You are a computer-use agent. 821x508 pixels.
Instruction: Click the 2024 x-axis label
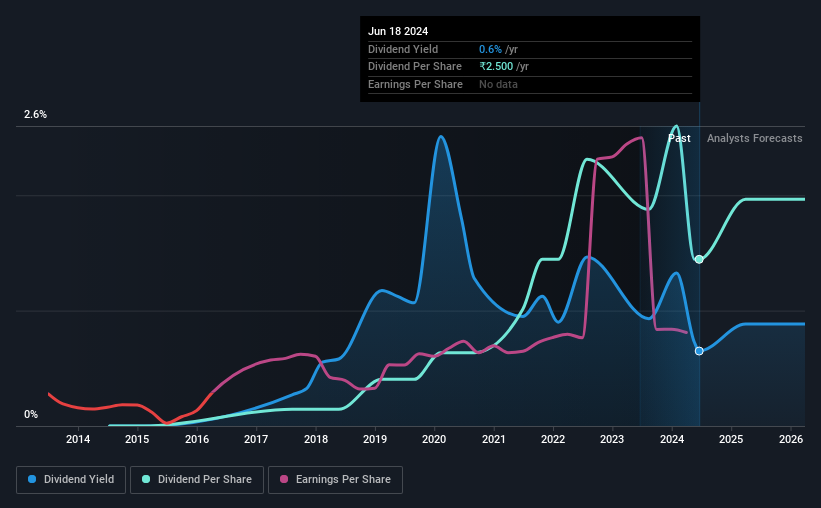click(x=672, y=439)
